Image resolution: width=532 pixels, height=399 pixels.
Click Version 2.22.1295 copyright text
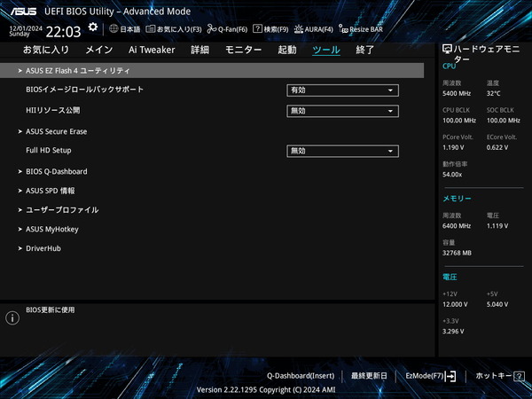click(x=266, y=390)
